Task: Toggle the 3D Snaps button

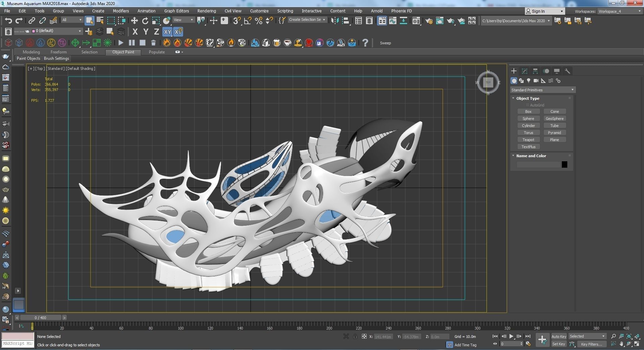Action: 237,21
